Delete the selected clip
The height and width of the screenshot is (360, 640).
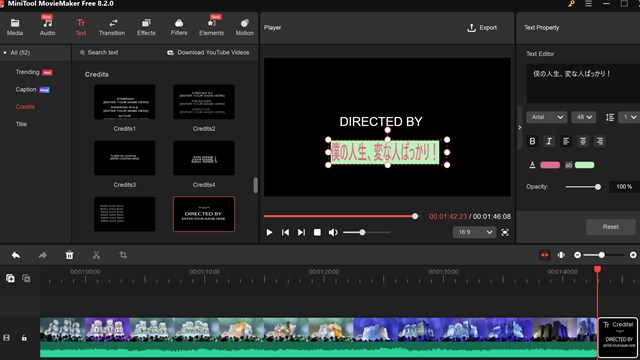69,255
